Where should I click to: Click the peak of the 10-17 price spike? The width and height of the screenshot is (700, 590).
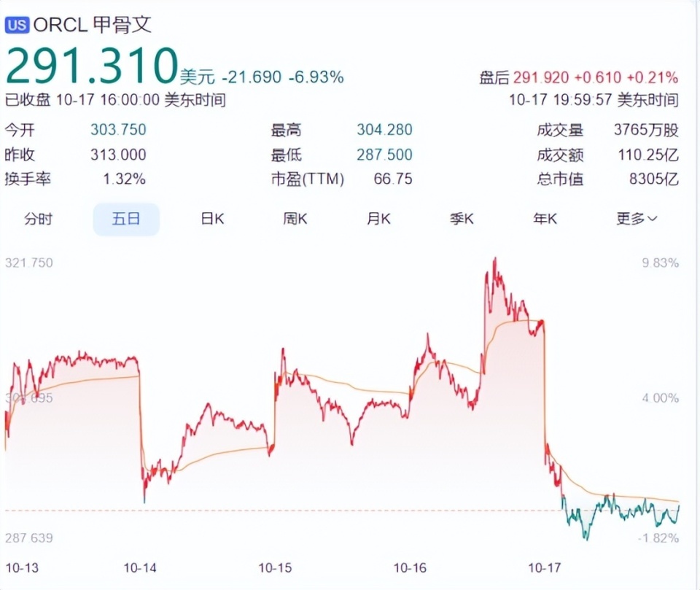(x=497, y=259)
